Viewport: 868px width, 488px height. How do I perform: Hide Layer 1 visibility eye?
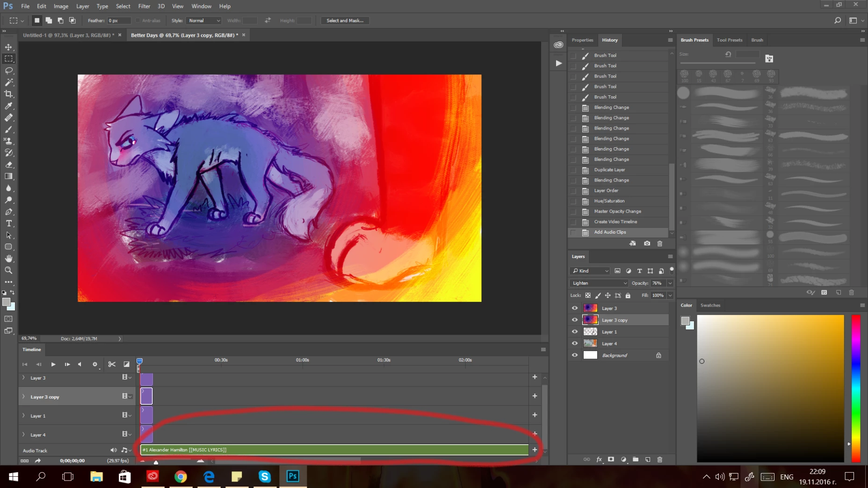click(575, 331)
